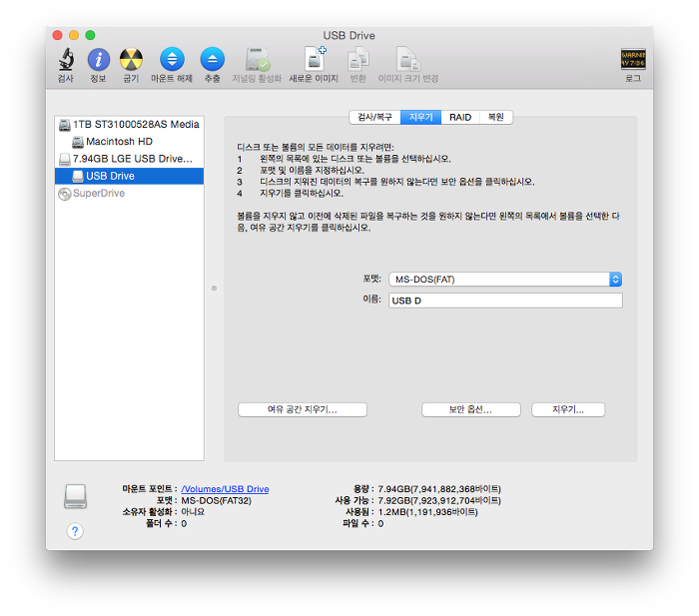Click the yellow minimize window button
The height and width of the screenshot is (616, 699).
pos(74,35)
